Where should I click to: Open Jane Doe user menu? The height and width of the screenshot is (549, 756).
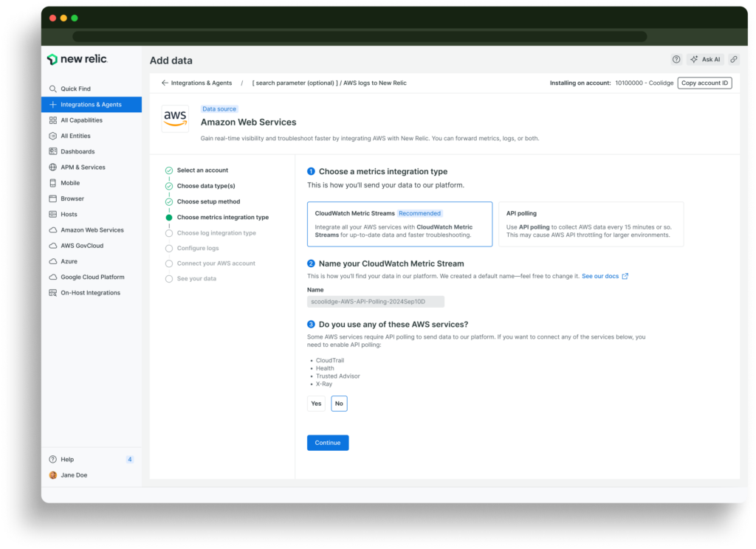pos(92,475)
